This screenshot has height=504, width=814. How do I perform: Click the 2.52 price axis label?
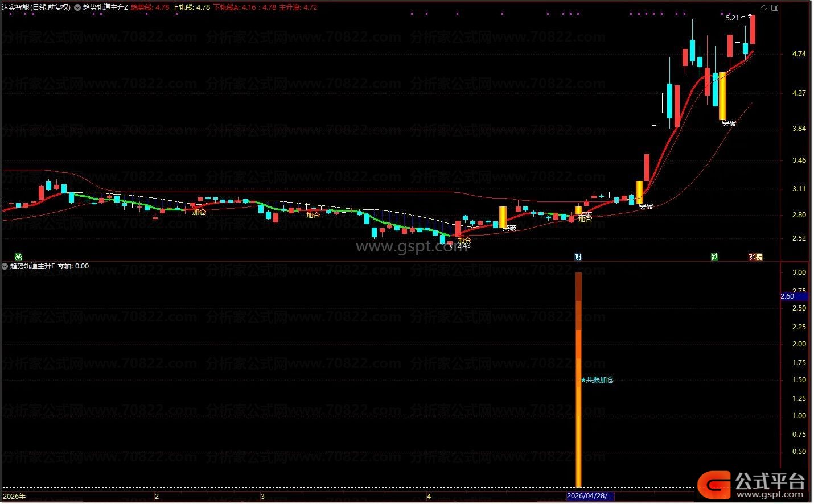(x=799, y=238)
